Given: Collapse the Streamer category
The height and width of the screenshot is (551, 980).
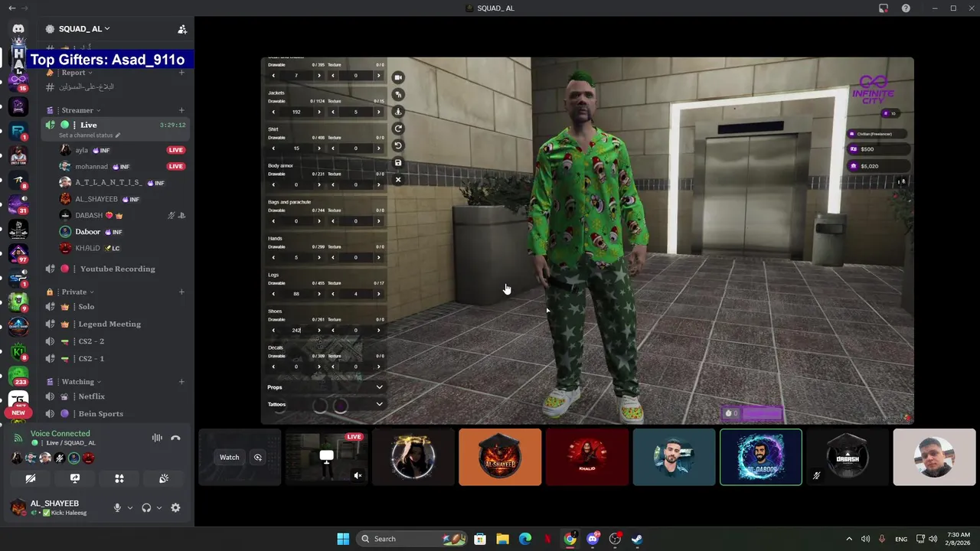Looking at the screenshot, I should pyautogui.click(x=80, y=110).
